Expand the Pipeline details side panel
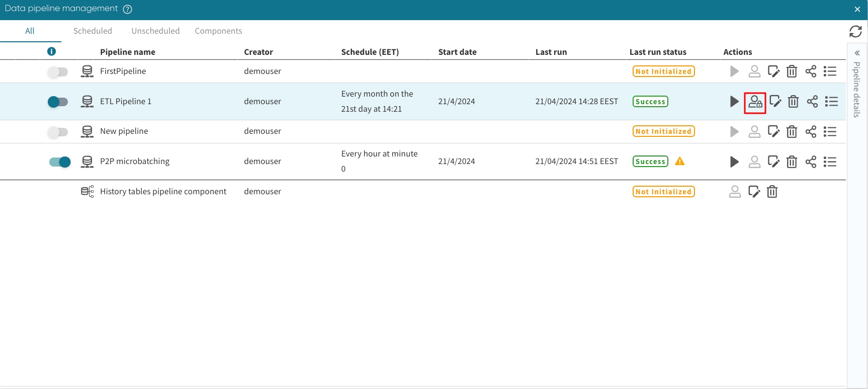Image resolution: width=868 pixels, height=389 pixels. [x=857, y=53]
